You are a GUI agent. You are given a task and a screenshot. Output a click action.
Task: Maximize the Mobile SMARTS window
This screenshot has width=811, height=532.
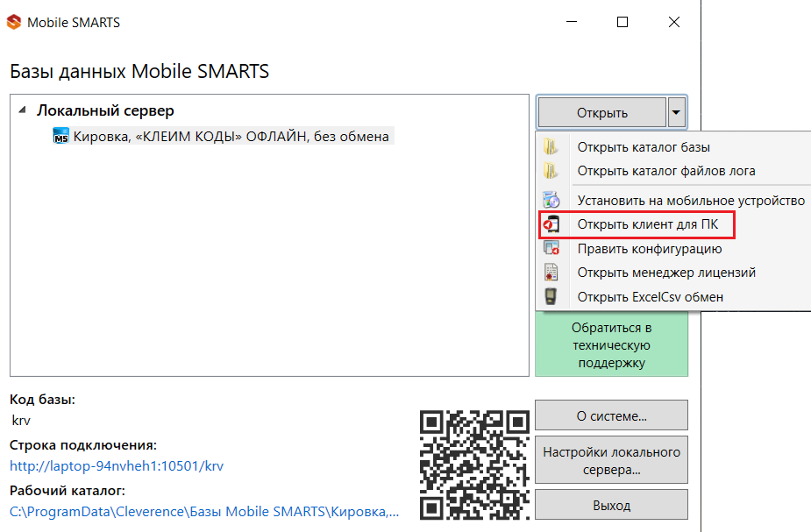[622, 22]
